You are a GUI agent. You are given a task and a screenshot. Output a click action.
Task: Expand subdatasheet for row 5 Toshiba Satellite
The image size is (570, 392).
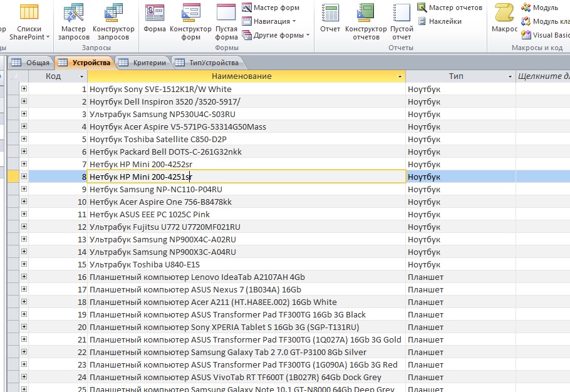(x=24, y=139)
